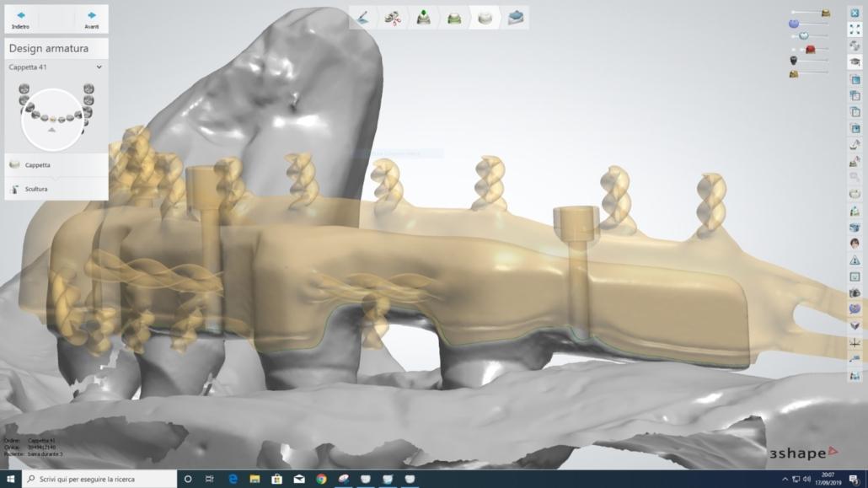Click the Windows taskbar search box
This screenshot has height=488, width=868.
pos(97,480)
